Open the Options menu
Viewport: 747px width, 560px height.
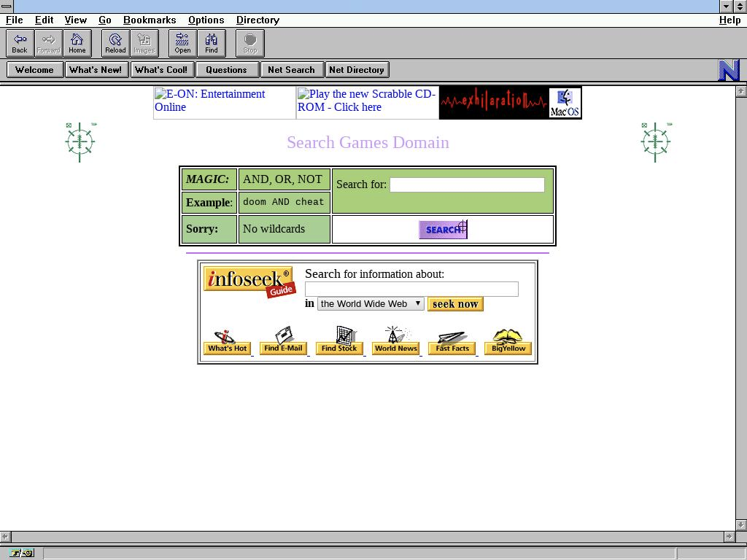click(x=206, y=20)
